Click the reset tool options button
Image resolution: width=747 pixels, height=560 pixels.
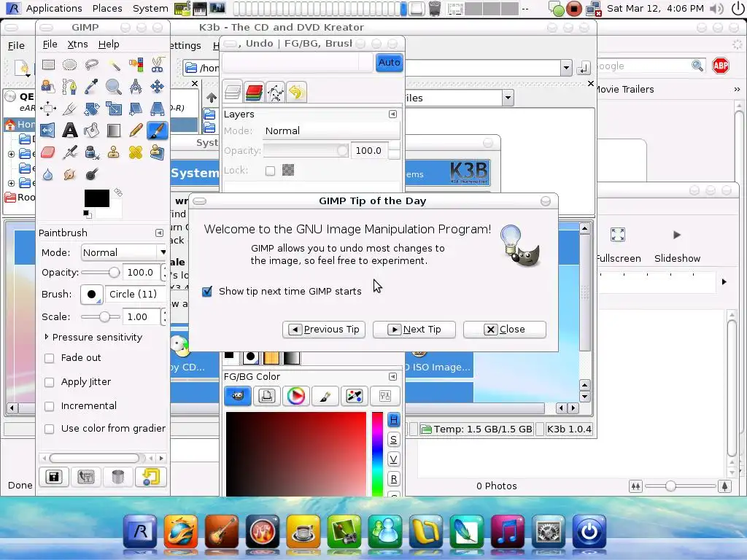point(150,477)
